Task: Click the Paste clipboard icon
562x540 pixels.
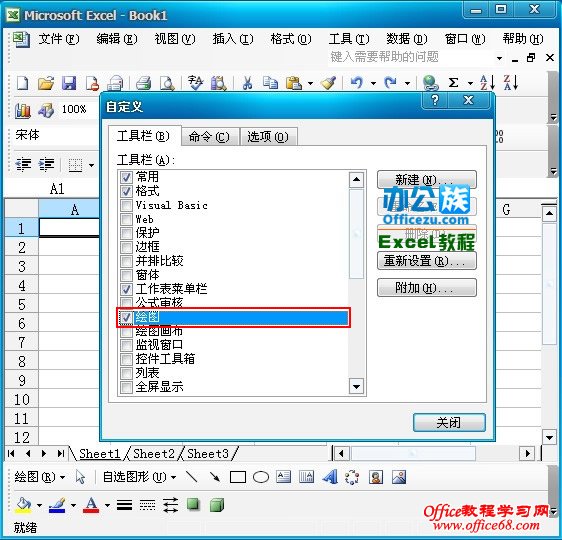Action: tap(294, 83)
